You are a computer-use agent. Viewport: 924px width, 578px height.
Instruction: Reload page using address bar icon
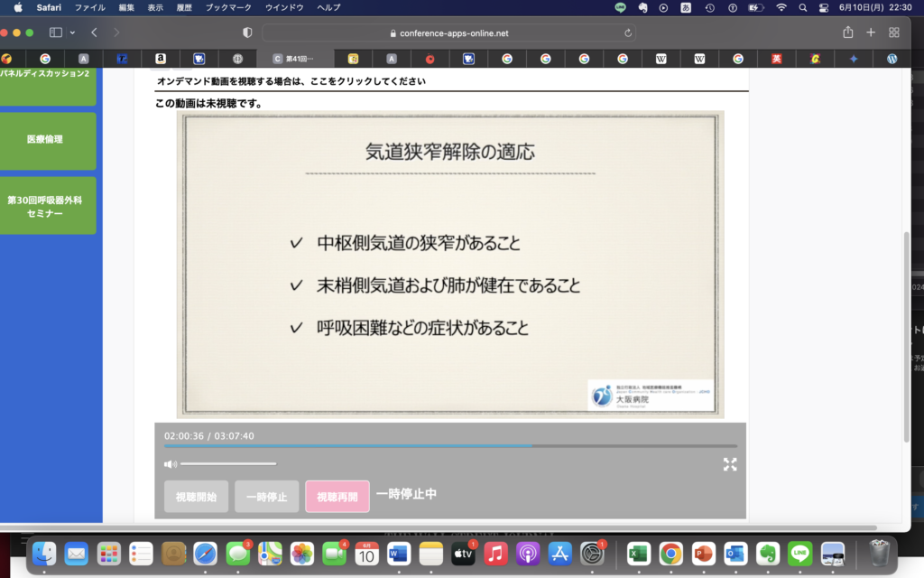[628, 33]
